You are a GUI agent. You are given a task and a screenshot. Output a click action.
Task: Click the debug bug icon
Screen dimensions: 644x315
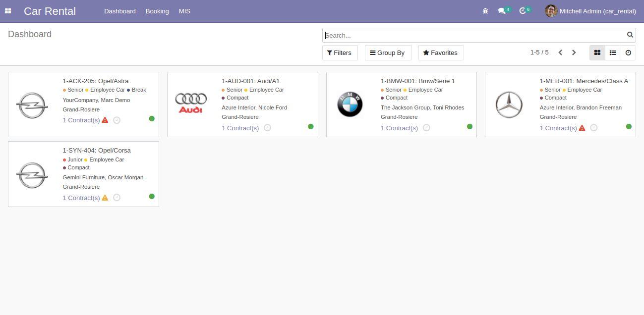pyautogui.click(x=485, y=11)
